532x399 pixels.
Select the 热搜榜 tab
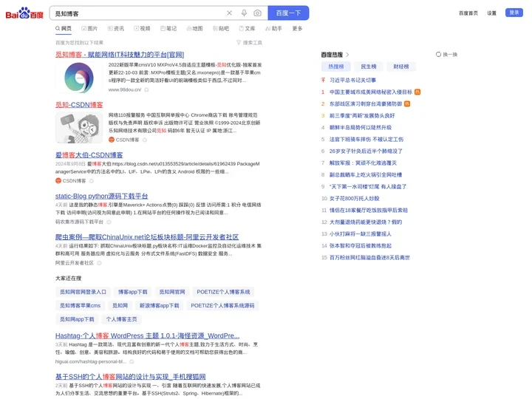336,66
